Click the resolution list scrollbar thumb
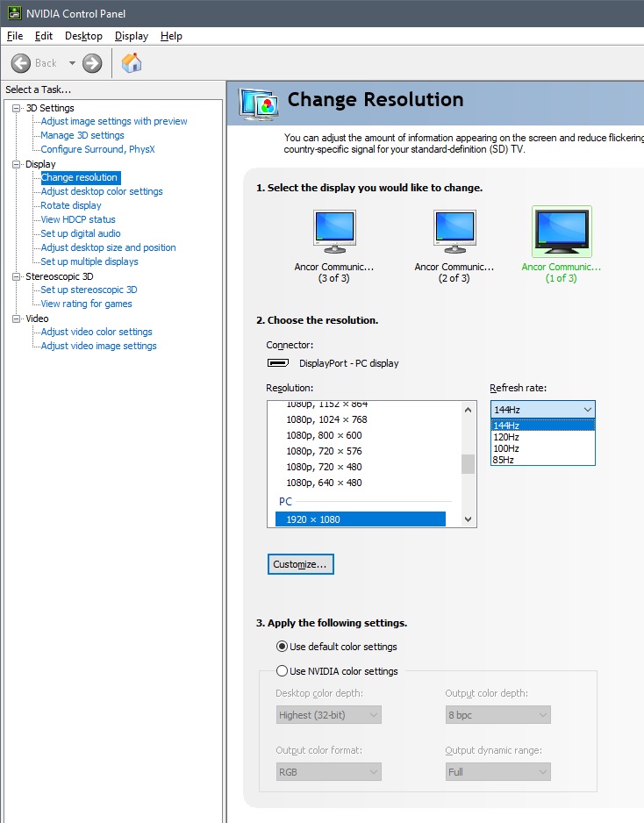Image resolution: width=644 pixels, height=823 pixels. pyautogui.click(x=469, y=464)
